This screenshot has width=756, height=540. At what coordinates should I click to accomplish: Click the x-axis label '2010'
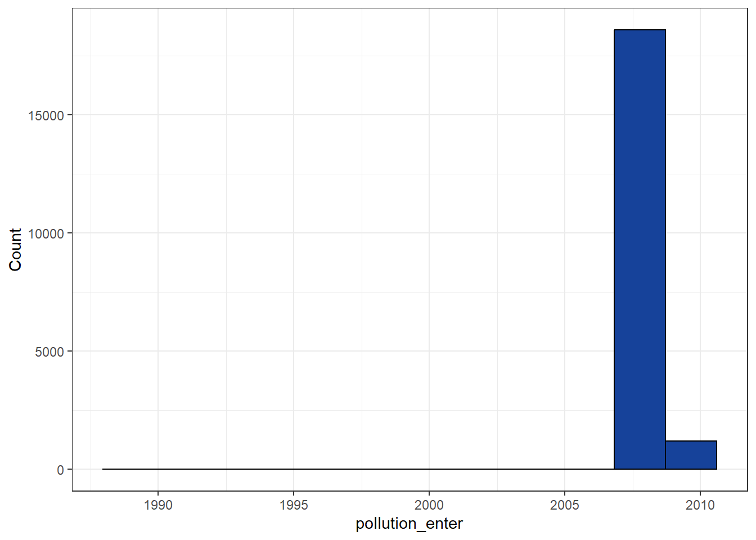tap(700, 505)
